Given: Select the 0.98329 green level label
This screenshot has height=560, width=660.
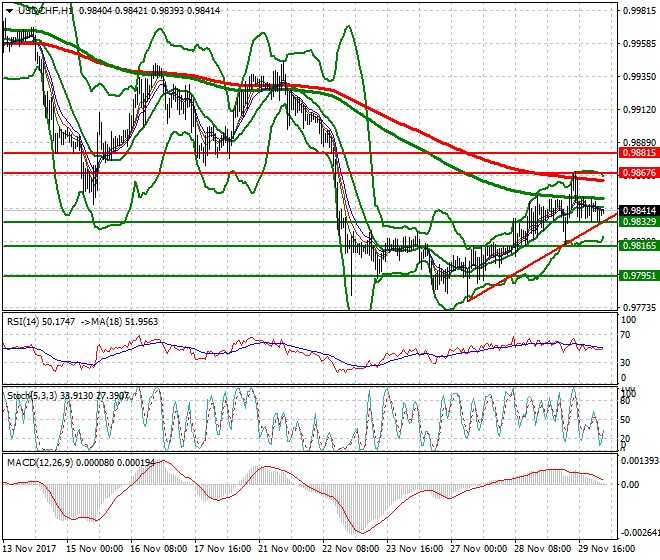Looking at the screenshot, I should click(x=638, y=222).
